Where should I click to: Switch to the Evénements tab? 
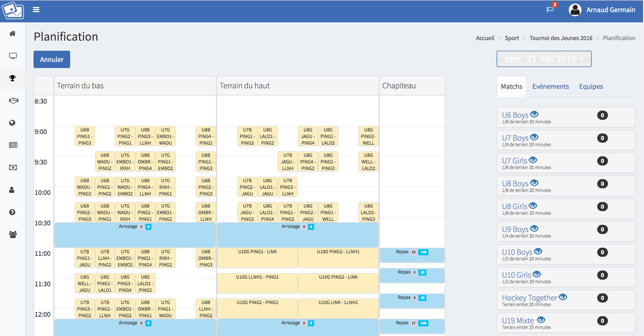550,86
